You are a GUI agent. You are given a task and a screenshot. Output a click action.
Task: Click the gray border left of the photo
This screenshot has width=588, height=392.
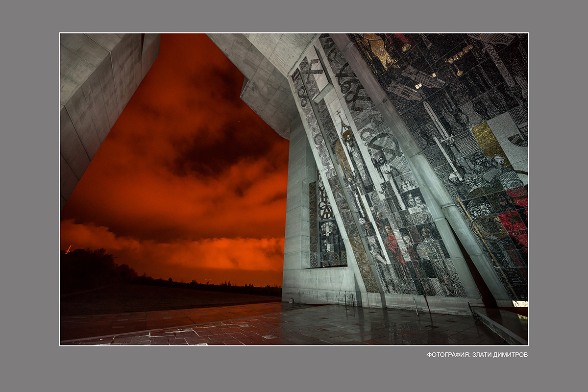click(x=29, y=196)
